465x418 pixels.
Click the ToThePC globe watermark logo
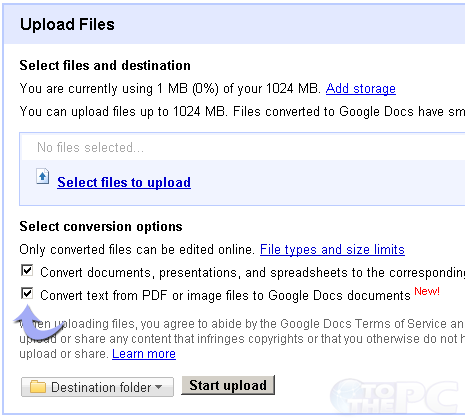click(395, 397)
